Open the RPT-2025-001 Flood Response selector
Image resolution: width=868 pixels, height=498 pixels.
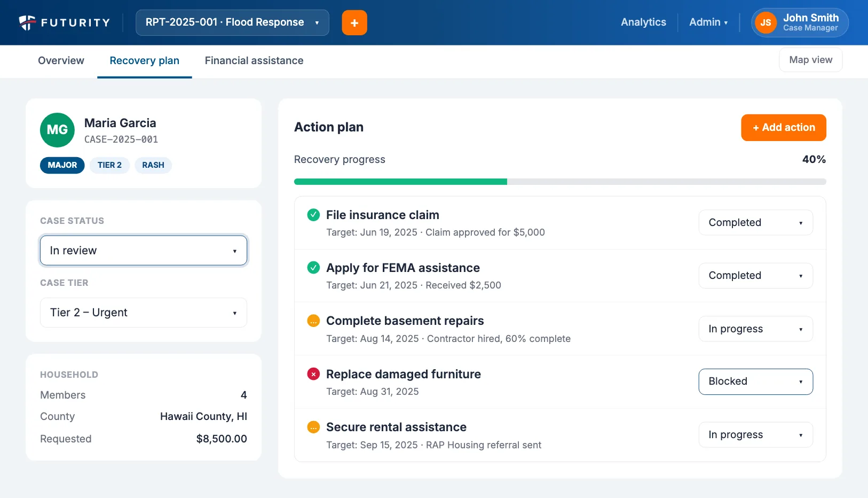pos(232,22)
